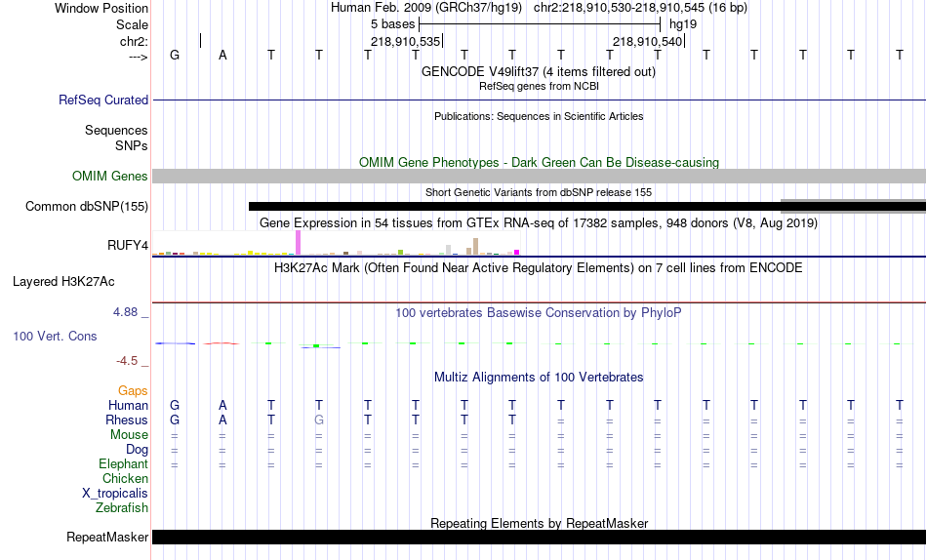The width and height of the screenshot is (927, 560).
Task: Click the gray OMIM Genes bar
Action: (x=540, y=177)
